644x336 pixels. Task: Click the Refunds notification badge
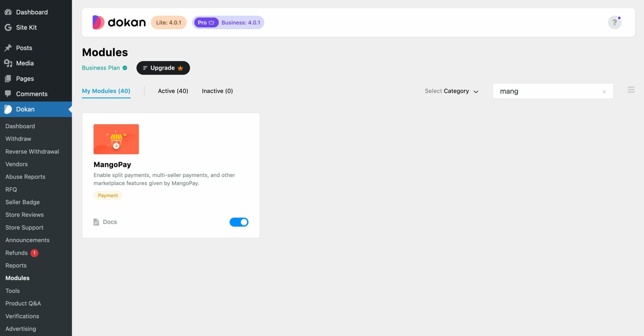[x=34, y=253]
